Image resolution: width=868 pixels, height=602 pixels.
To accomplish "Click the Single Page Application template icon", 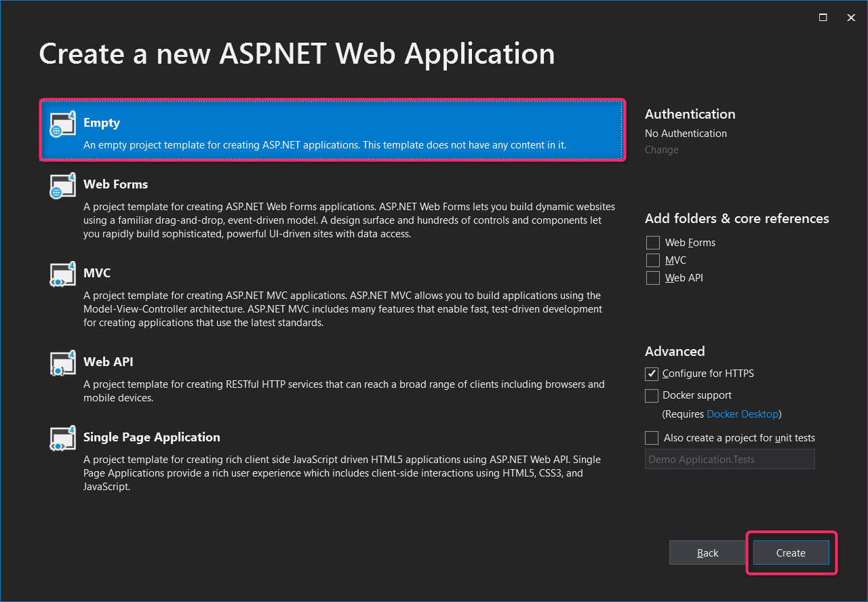I will coord(62,439).
